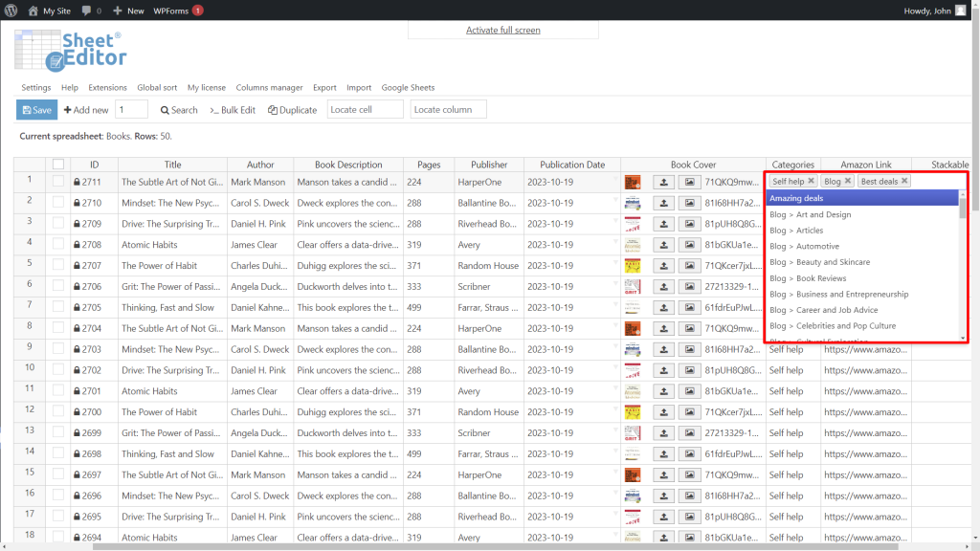The height and width of the screenshot is (551, 980).
Task: Open the media gallery for row 1 cover
Action: pos(689,182)
